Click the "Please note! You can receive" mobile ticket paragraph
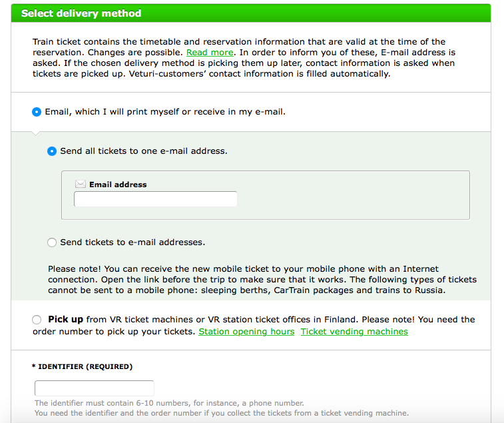This screenshot has width=504, height=423. point(262,280)
